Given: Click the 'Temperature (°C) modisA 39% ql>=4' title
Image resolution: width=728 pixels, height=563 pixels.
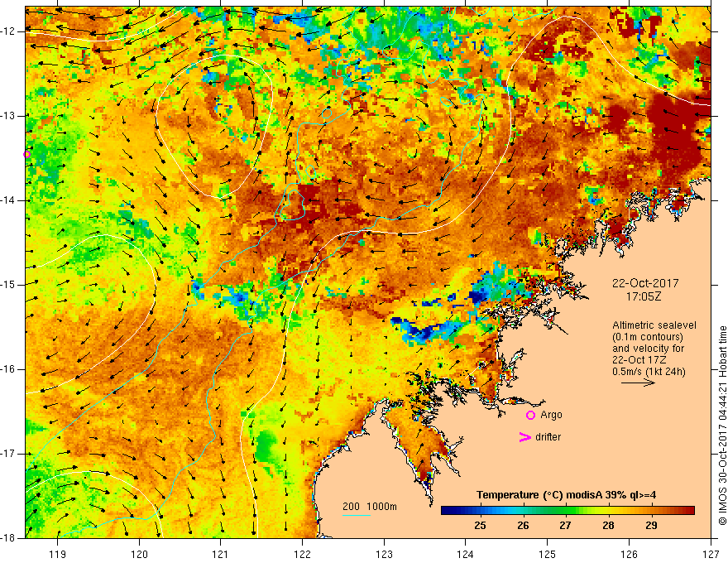Looking at the screenshot, I should (x=567, y=495).
